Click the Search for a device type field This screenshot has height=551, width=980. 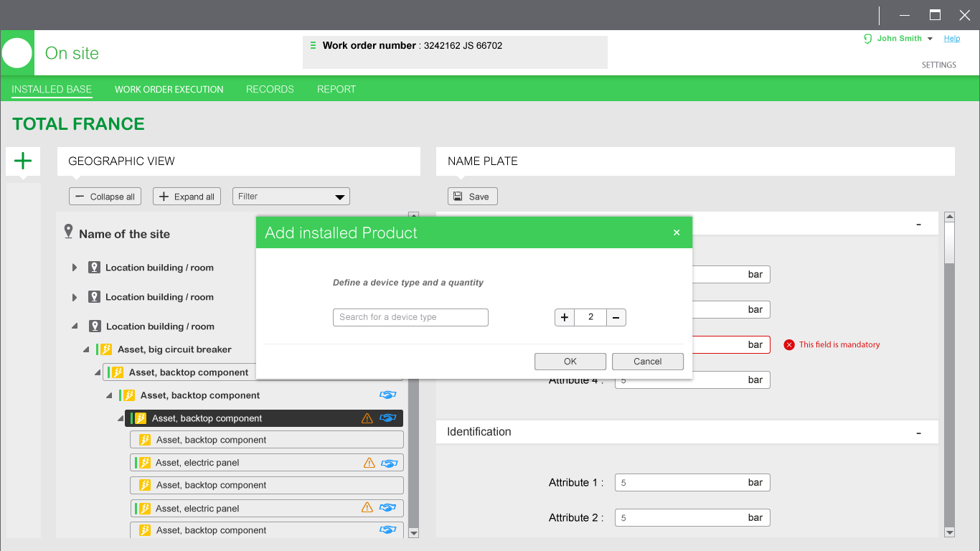410,317
